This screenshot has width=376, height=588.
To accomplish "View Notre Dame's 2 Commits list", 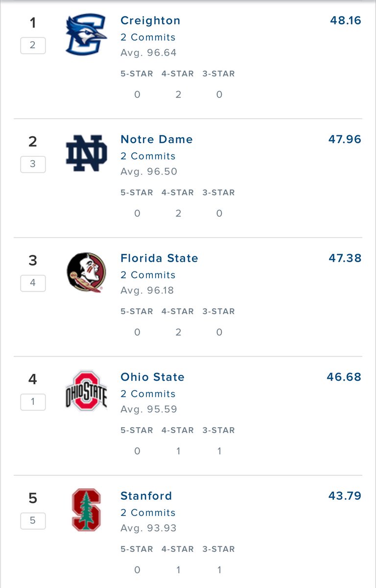I will coord(148,156).
